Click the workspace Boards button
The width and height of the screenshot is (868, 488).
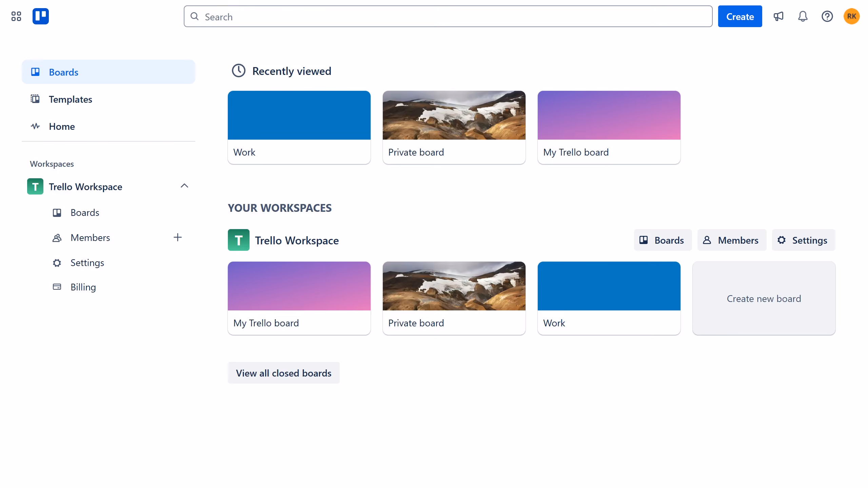tap(663, 240)
